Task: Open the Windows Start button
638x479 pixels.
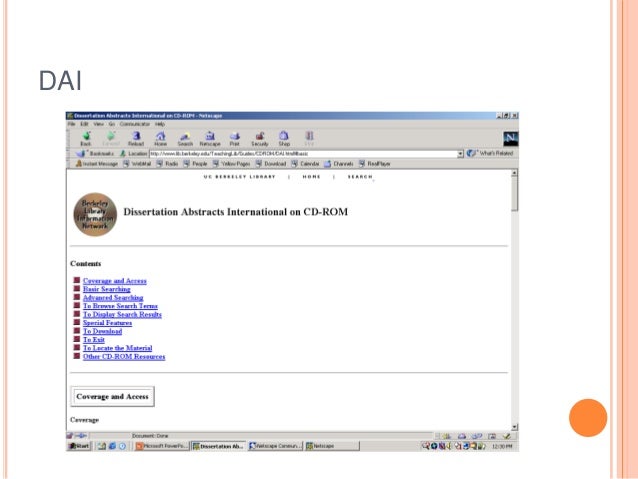Action: [x=79, y=446]
